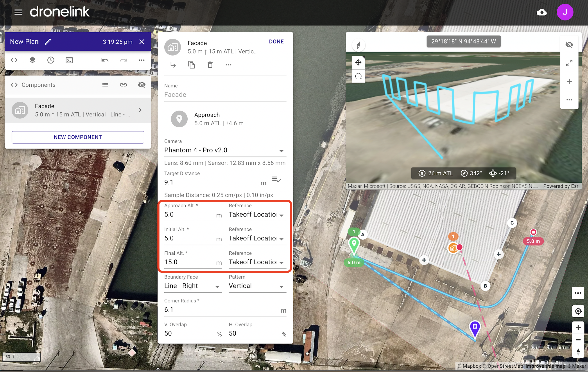The width and height of the screenshot is (588, 372).
Task: Click the cloud upload icon
Action: point(542,12)
